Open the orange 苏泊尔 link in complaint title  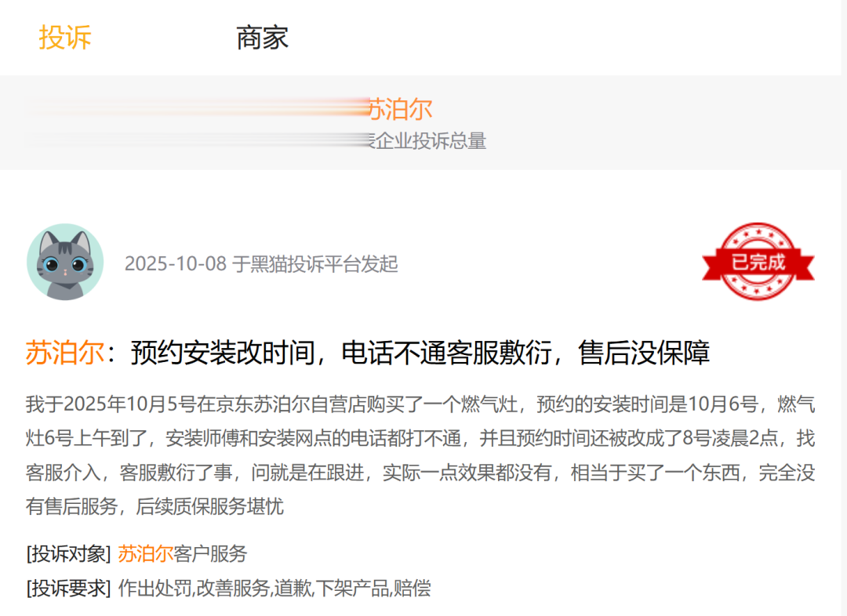tap(65, 353)
